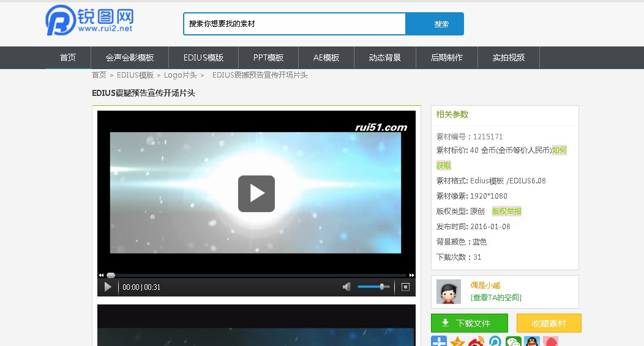Toggle fullscreen in the video player

405,287
